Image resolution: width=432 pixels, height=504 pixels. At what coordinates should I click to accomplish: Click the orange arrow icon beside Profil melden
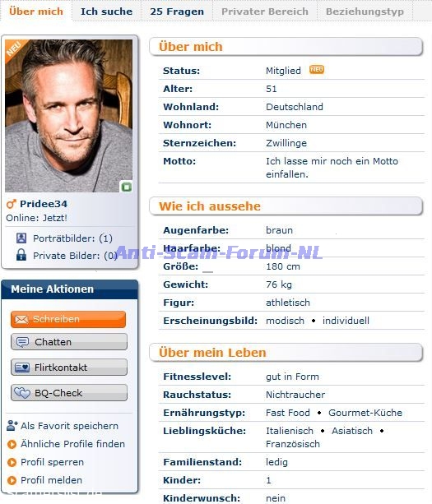tap(12, 480)
